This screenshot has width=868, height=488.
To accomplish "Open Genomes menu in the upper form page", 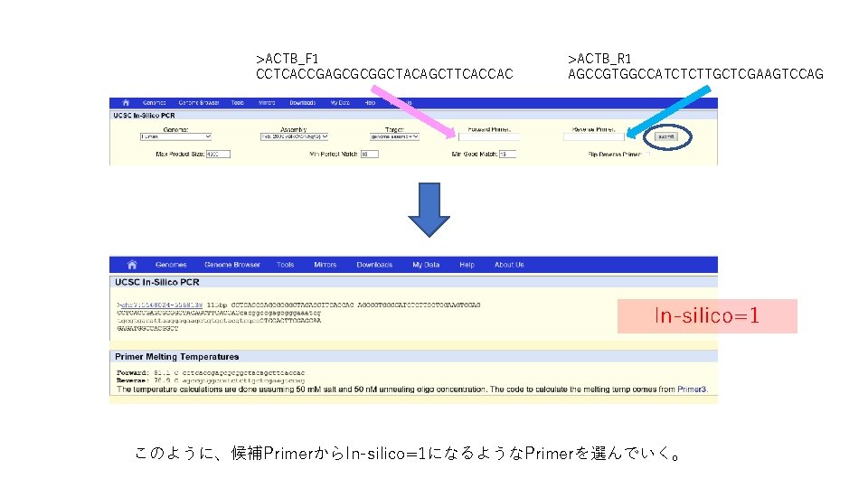I will click(x=154, y=103).
